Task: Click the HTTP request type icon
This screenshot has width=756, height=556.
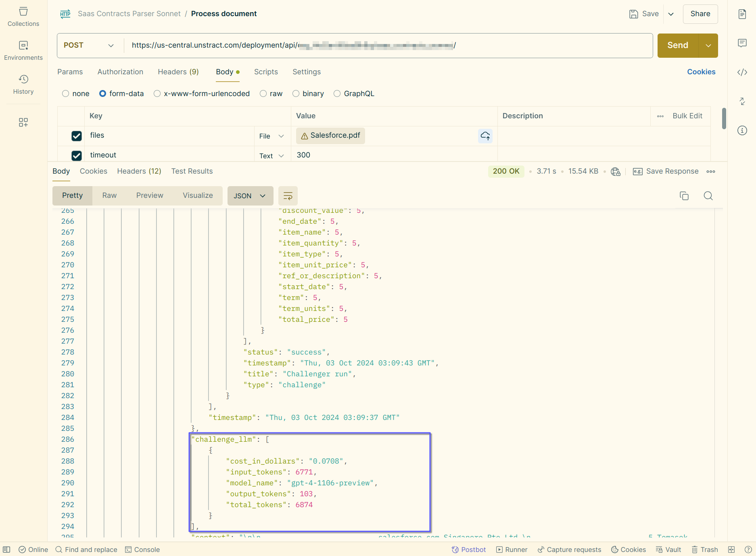Action: (65, 14)
